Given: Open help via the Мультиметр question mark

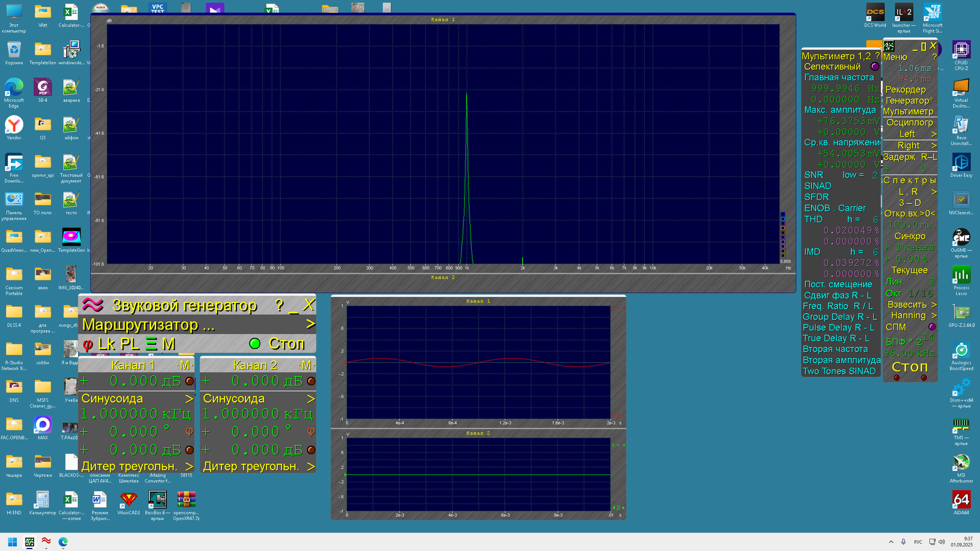Looking at the screenshot, I should pyautogui.click(x=877, y=56).
